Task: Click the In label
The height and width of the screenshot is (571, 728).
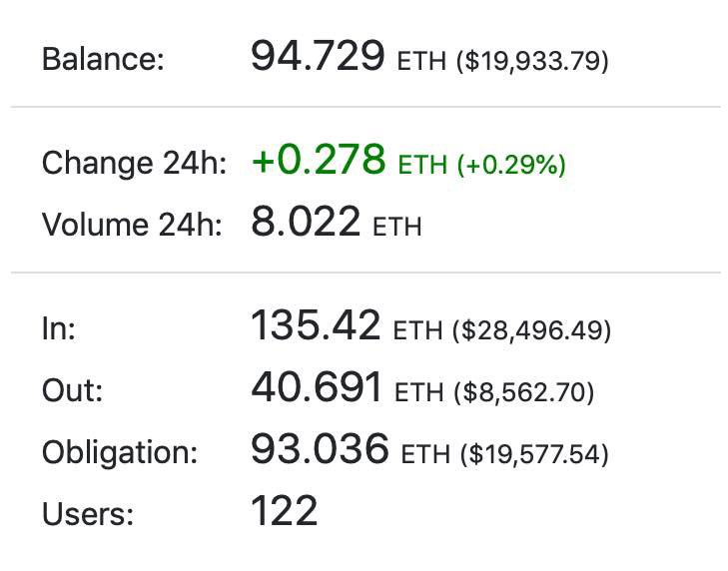Action: pos(59,329)
